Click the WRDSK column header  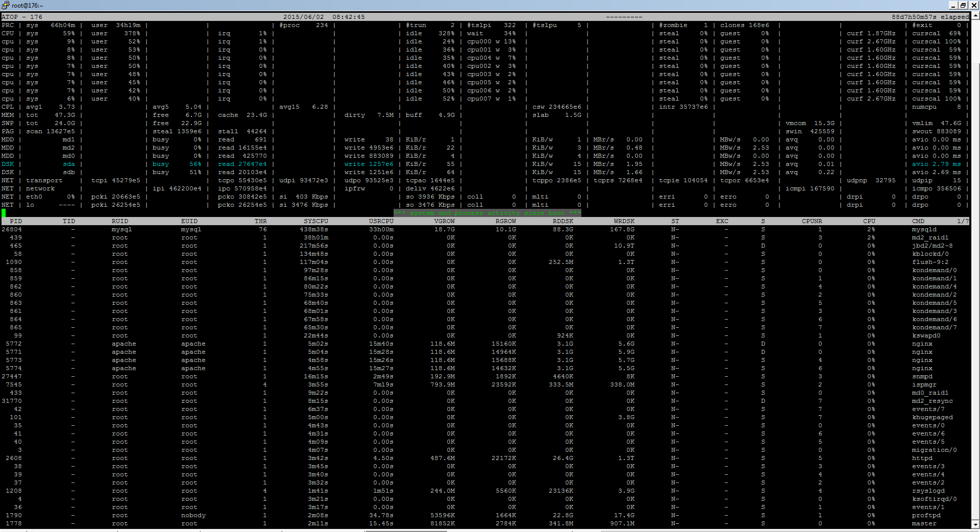tap(624, 221)
